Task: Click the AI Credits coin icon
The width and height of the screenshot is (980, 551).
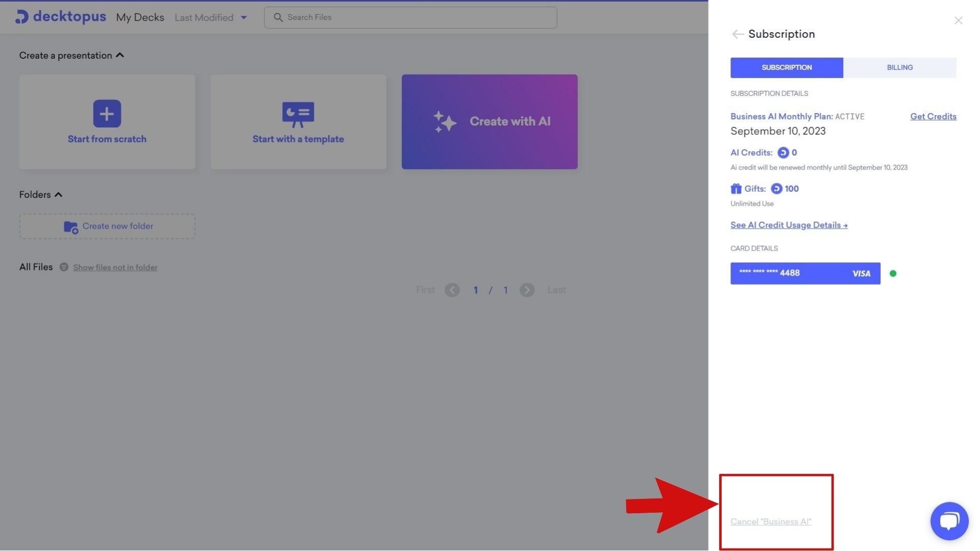Action: [782, 153]
